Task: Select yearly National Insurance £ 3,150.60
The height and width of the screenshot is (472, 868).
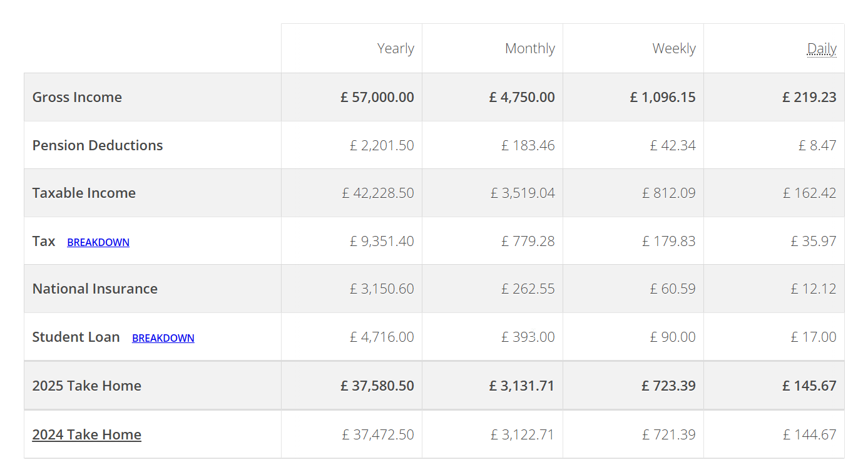Action: coord(382,289)
